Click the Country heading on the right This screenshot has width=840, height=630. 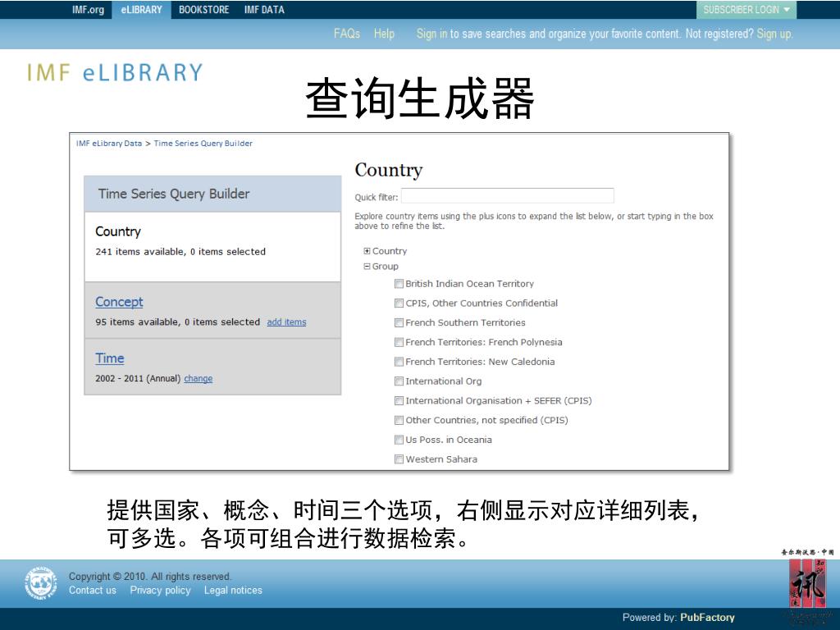(x=388, y=171)
